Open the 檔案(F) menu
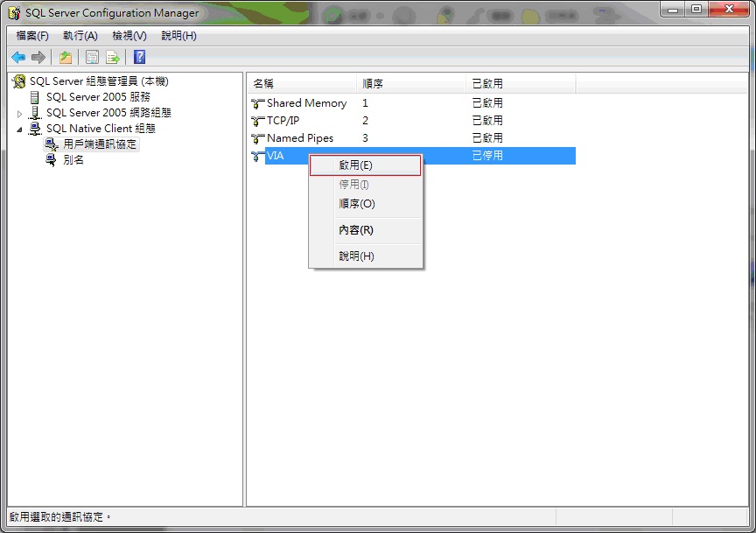Viewport: 756px width, 533px height. point(32,36)
